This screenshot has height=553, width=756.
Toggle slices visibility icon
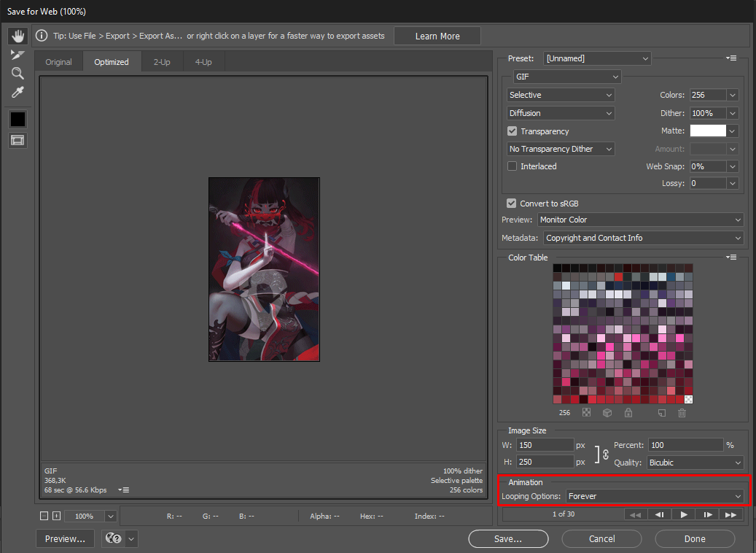17,140
